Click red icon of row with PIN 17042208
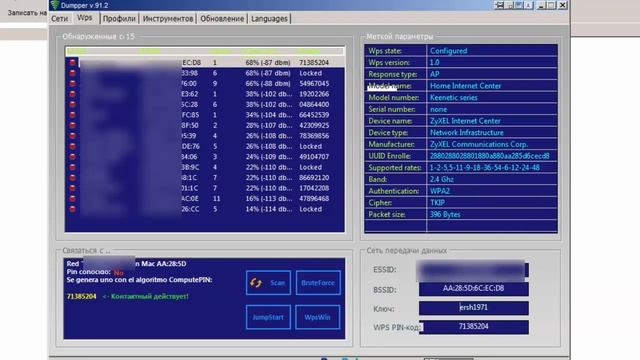The width and height of the screenshot is (640, 360). [73, 188]
